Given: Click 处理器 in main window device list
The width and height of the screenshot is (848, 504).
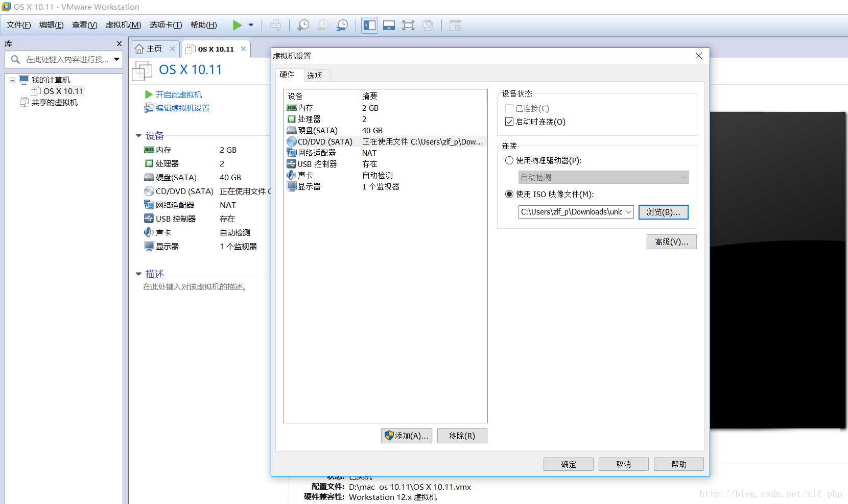Looking at the screenshot, I should click(167, 163).
